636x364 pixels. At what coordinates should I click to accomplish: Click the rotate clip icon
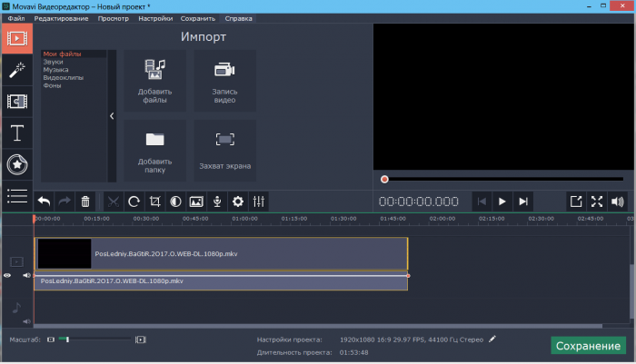(x=134, y=202)
